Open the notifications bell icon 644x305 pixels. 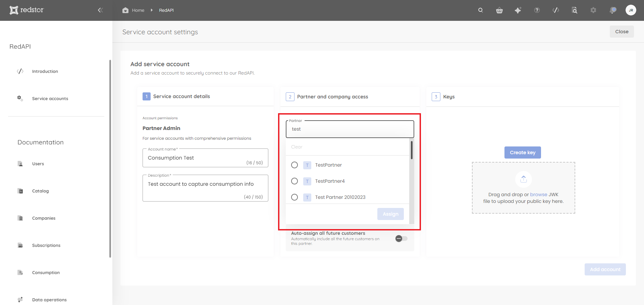tap(613, 10)
